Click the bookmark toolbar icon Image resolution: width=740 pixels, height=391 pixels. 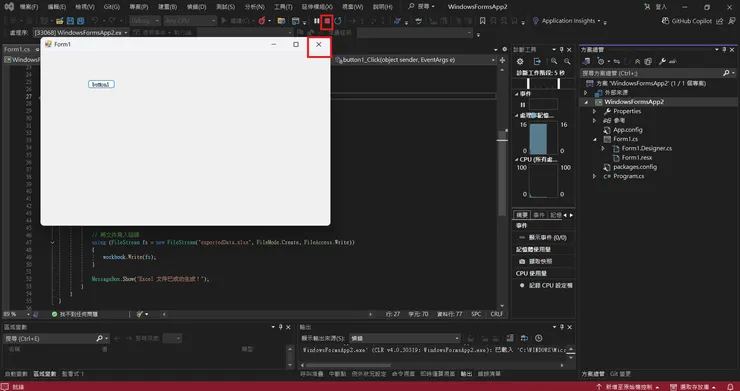(482, 21)
